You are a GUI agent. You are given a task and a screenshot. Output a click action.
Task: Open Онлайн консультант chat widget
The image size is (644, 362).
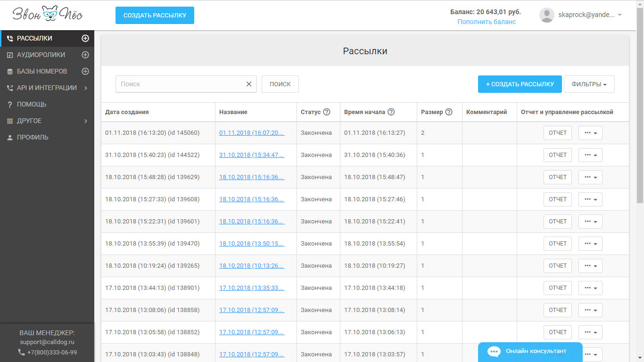click(x=530, y=352)
